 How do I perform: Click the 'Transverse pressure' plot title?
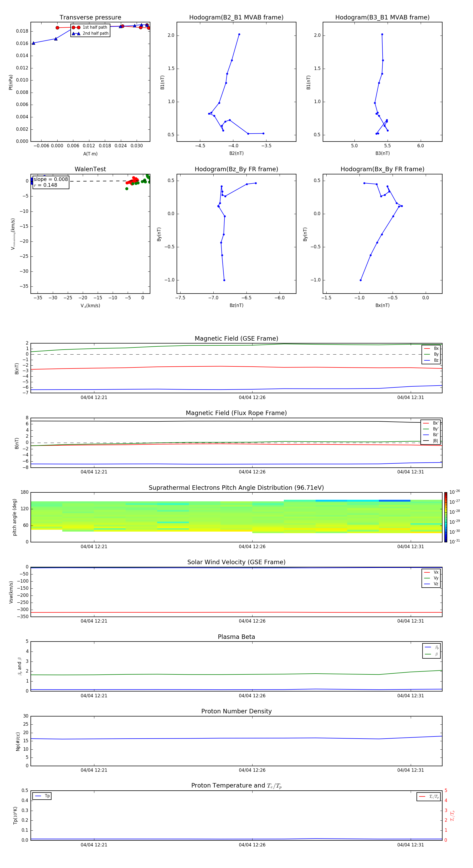[x=90, y=18]
